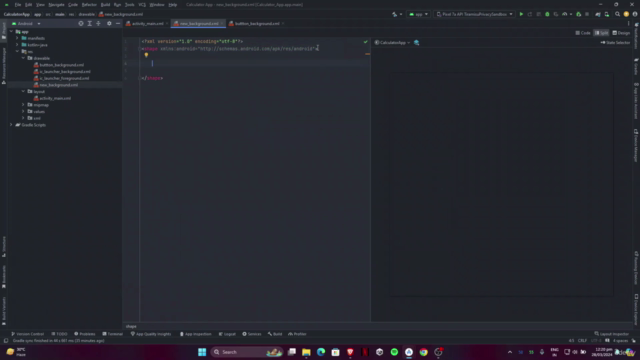Expand the mipmap folder in tree
640x360 pixels.
pyautogui.click(x=23, y=105)
